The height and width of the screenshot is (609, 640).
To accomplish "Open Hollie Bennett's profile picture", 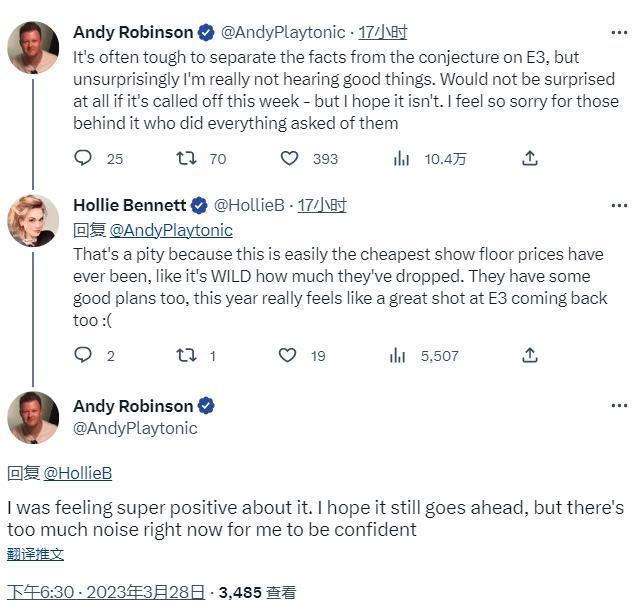I will (33, 220).
